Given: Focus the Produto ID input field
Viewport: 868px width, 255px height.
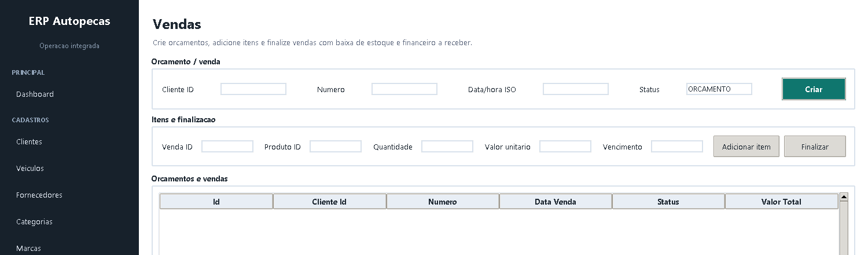Looking at the screenshot, I should [x=336, y=147].
